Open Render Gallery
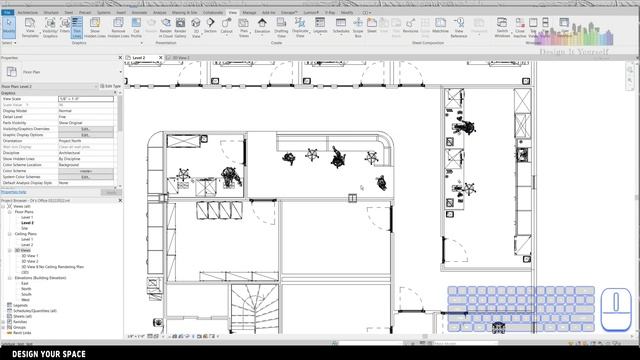Image resolution: width=640 pixels, height=360 pixels. 180,27
